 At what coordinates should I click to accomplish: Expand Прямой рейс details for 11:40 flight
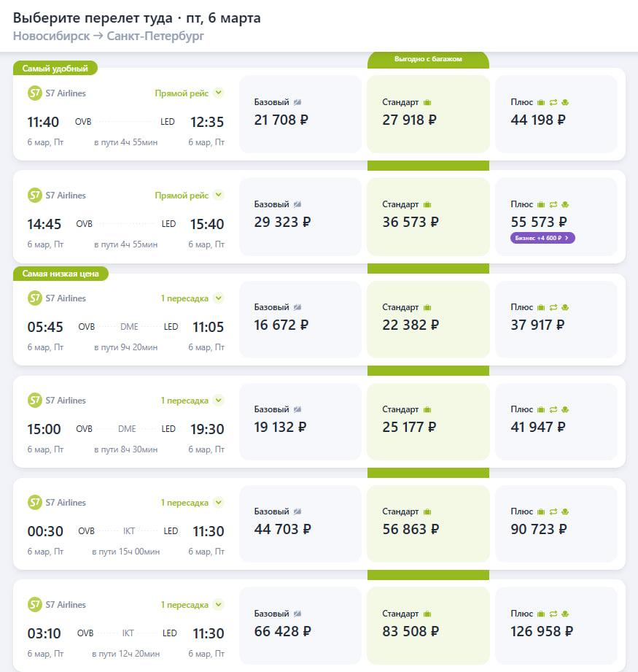(218, 93)
